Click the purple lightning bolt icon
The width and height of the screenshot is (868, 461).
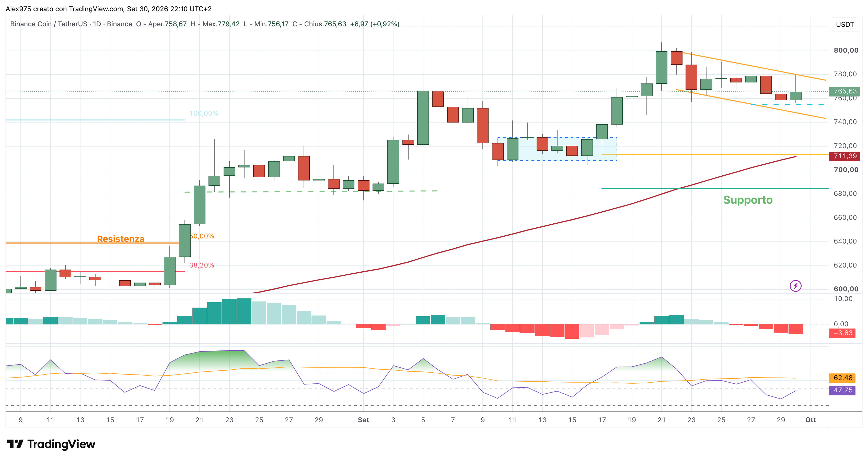pos(795,286)
